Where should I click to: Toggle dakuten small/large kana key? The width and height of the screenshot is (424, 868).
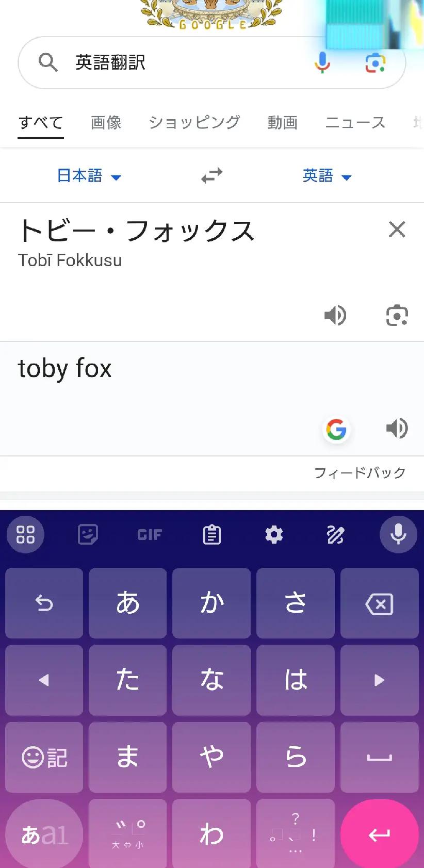point(127,834)
